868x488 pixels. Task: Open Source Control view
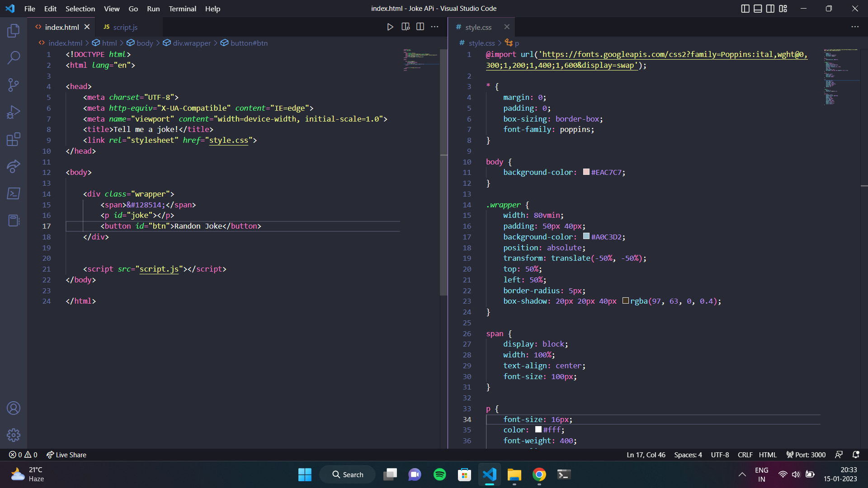14,85
